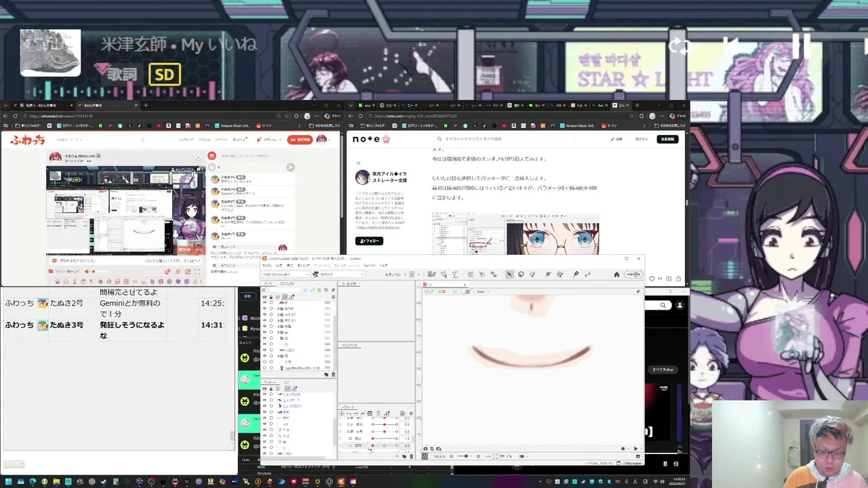Click the たぬき3号 comment text
The image size is (868, 488).
point(132,330)
